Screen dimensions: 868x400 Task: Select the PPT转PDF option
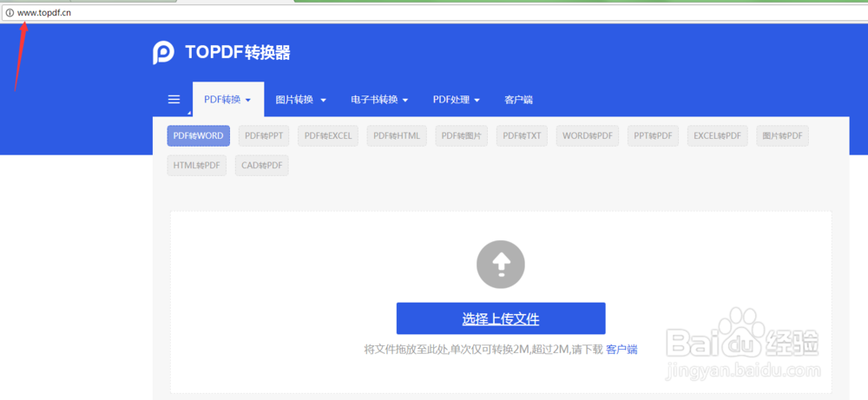pyautogui.click(x=654, y=135)
